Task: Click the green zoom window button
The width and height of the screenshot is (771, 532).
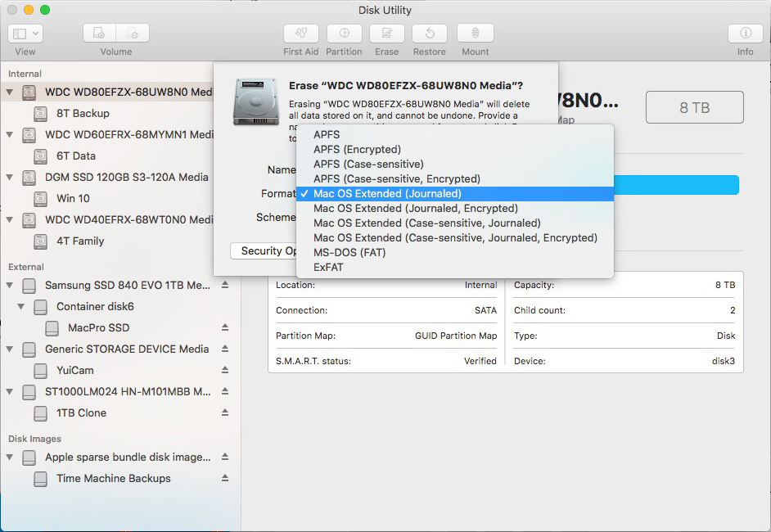Action: [x=45, y=10]
